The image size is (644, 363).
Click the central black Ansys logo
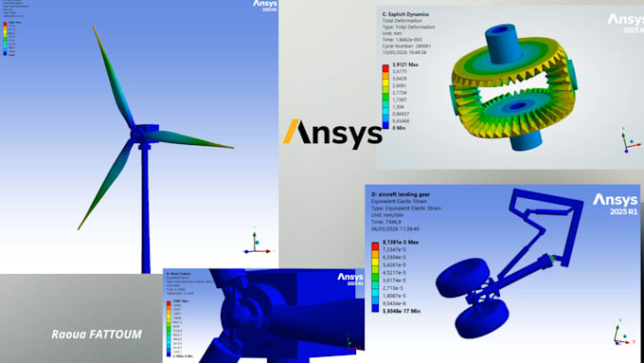pyautogui.click(x=332, y=134)
